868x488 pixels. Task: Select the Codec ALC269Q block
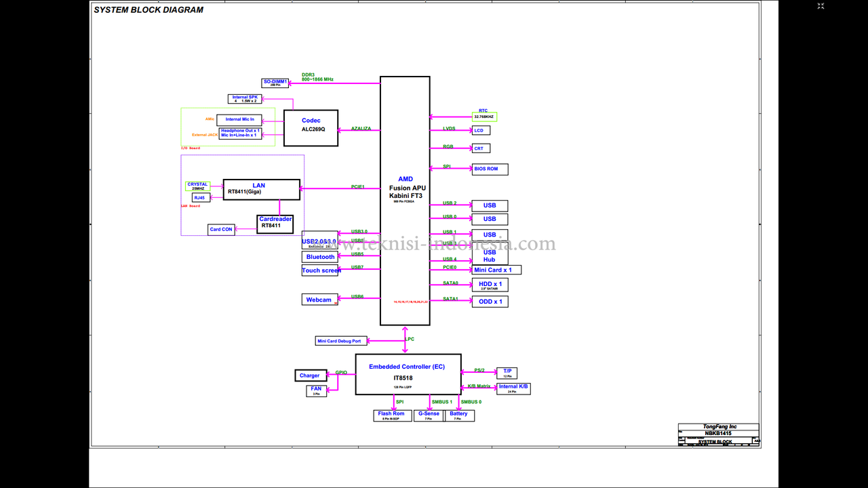point(311,128)
